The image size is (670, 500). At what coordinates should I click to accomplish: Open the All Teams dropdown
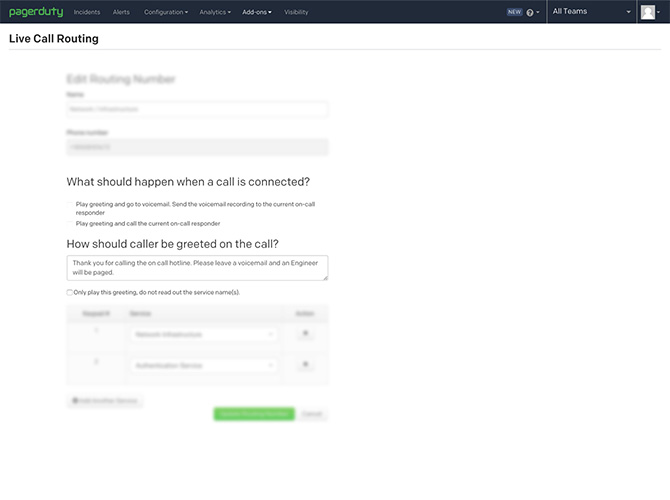592,12
